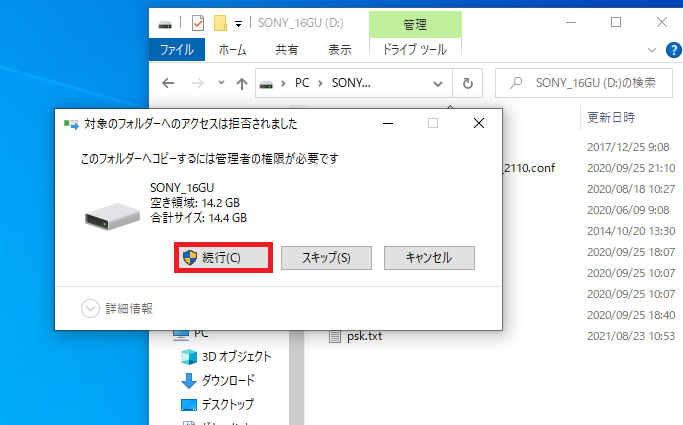Click the Explorer forward arrow
The image size is (683, 425).
198,83
